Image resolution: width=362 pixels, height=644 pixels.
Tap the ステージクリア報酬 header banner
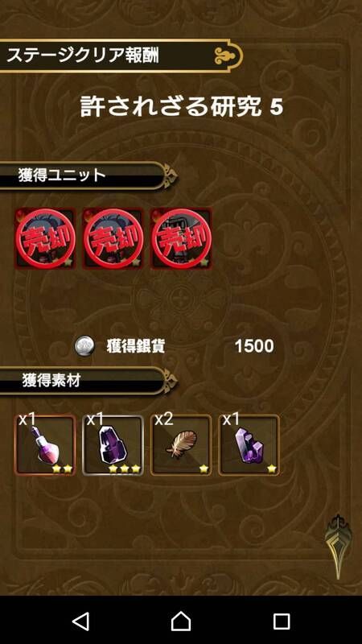121,56
